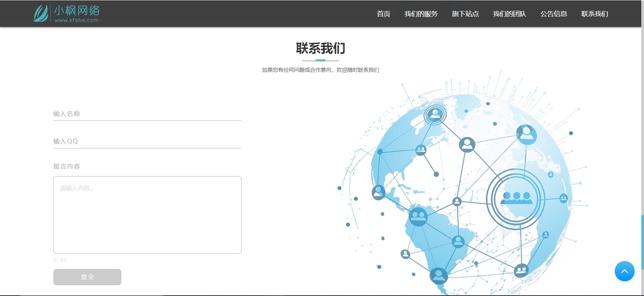The image size is (644, 296).
Task: Click inside the 留言内容 message textarea
Action: pos(147,215)
